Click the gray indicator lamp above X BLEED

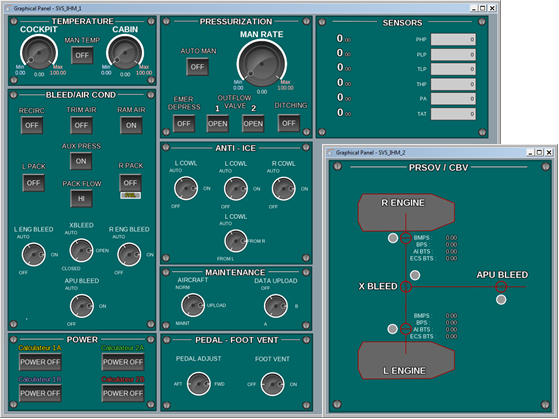(x=415, y=275)
